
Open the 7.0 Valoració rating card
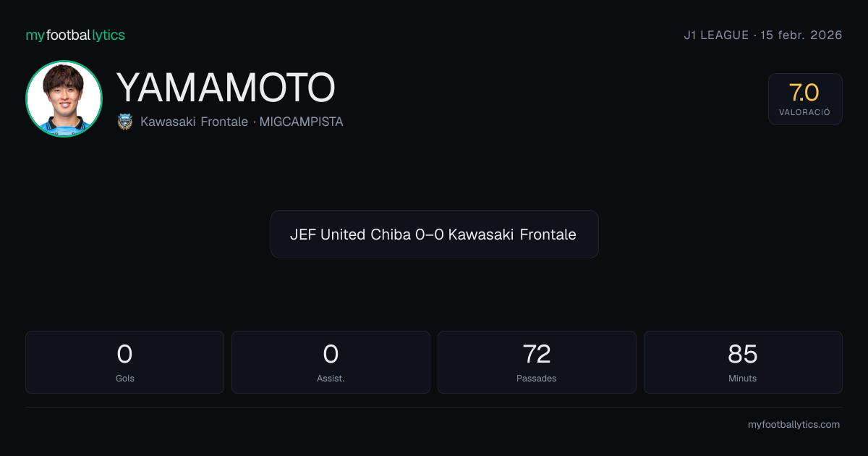coord(805,99)
